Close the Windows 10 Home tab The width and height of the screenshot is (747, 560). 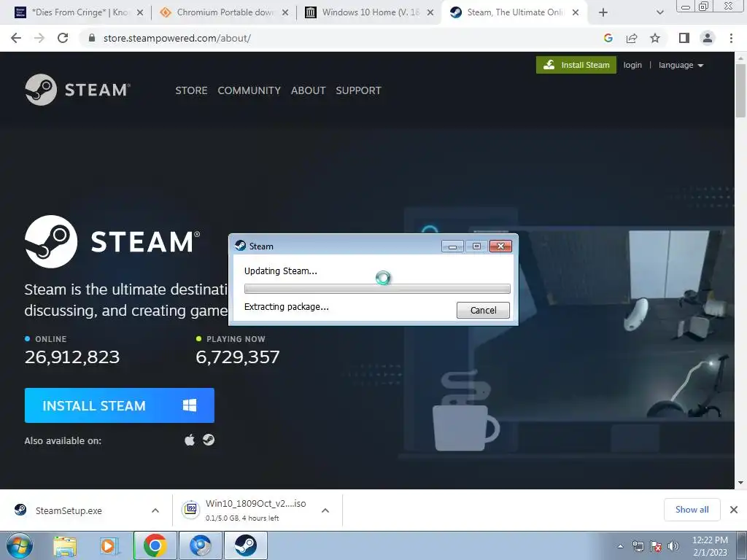point(430,13)
